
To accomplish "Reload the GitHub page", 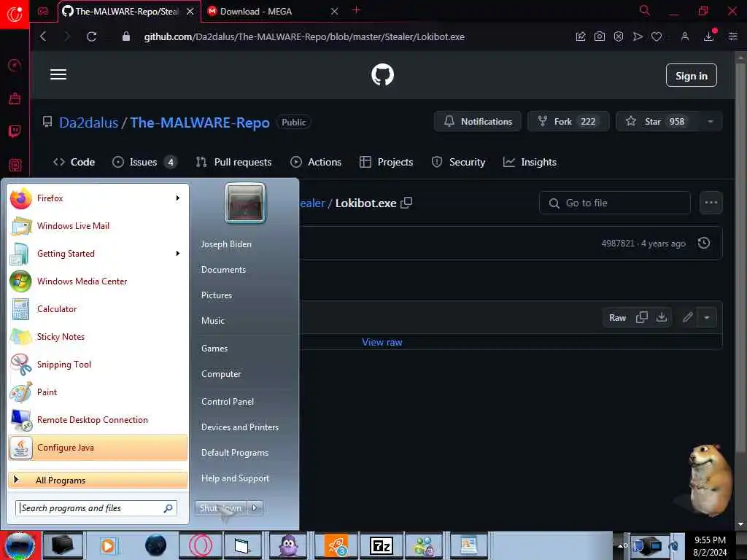I will [x=91, y=36].
